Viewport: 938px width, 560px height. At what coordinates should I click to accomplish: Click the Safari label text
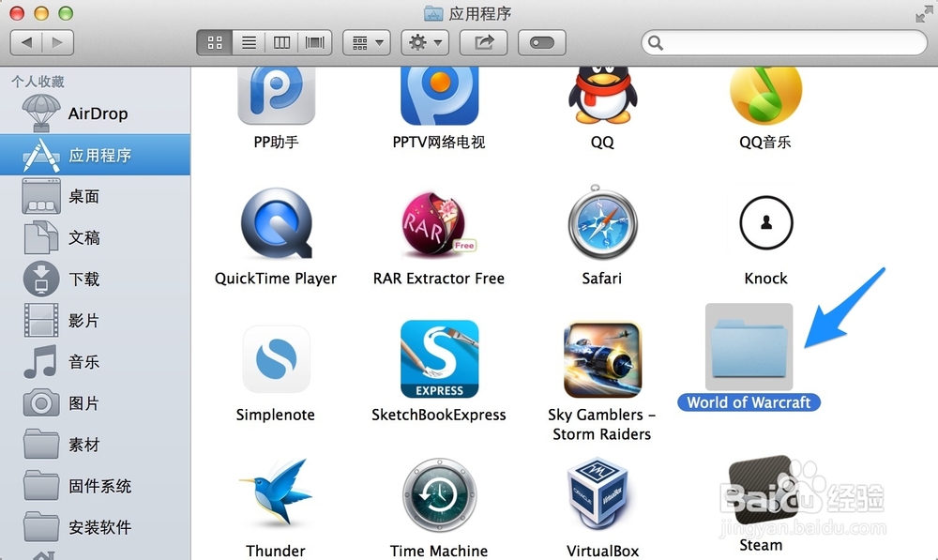[x=602, y=279]
